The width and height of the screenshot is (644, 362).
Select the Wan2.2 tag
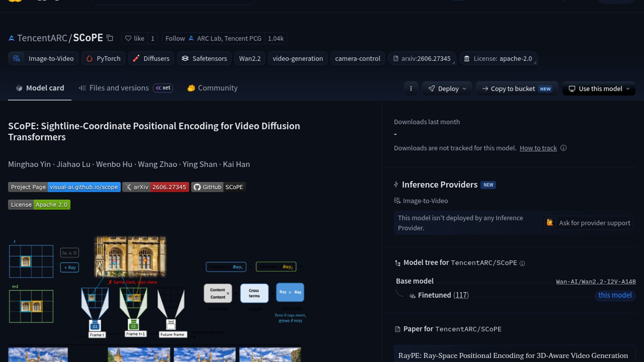250,58
